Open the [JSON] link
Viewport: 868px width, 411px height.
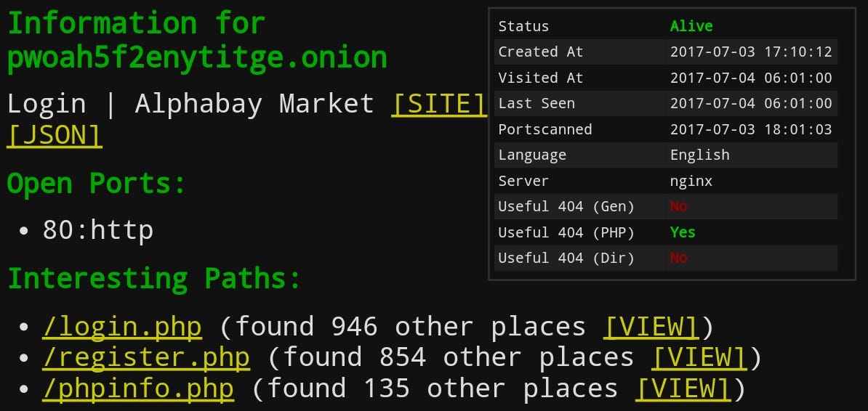[x=55, y=135]
